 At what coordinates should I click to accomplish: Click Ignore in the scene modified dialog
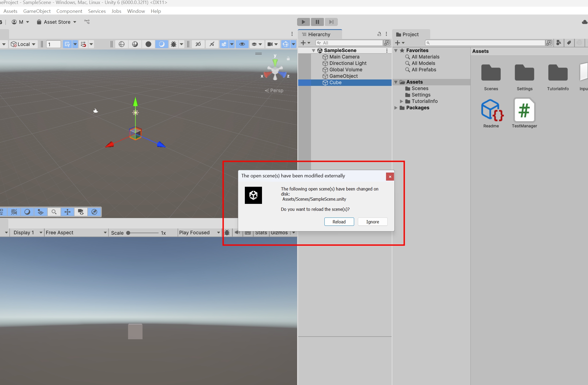click(372, 222)
